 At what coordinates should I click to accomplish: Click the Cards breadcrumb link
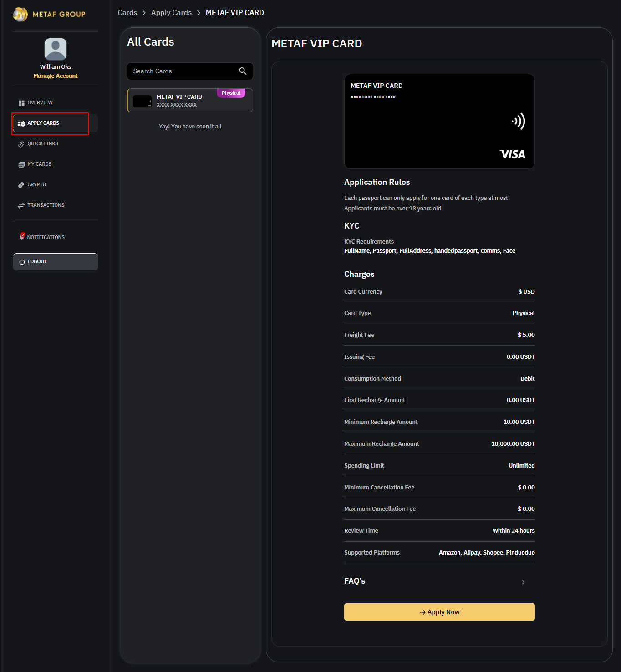127,13
